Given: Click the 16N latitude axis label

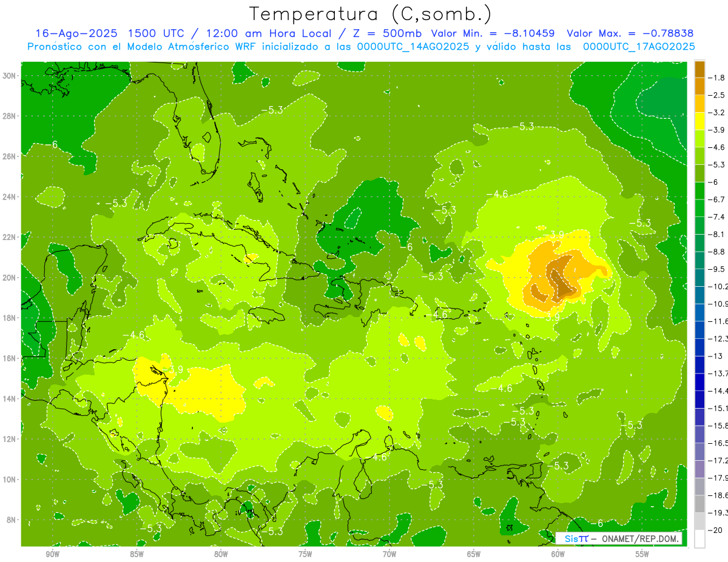Looking at the screenshot, I should (x=10, y=358).
